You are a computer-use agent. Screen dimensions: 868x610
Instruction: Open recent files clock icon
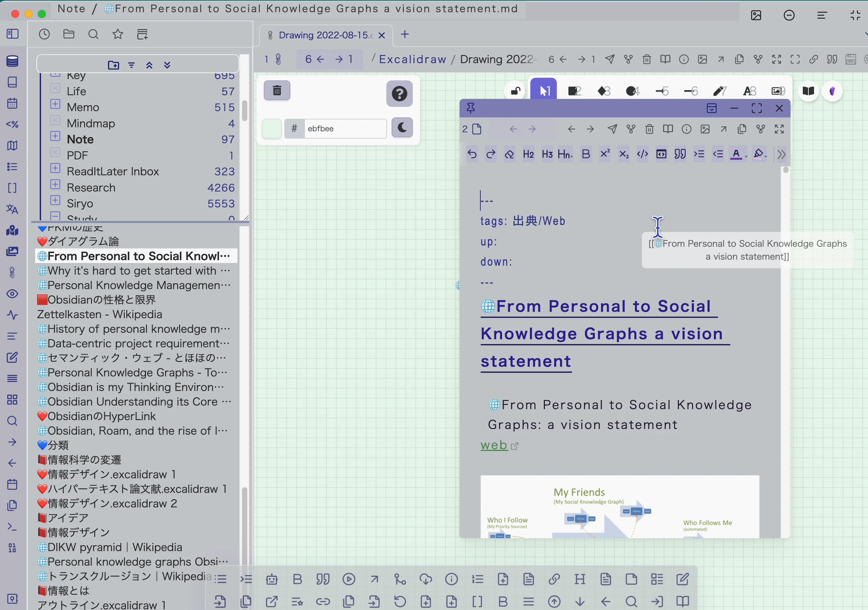point(45,34)
